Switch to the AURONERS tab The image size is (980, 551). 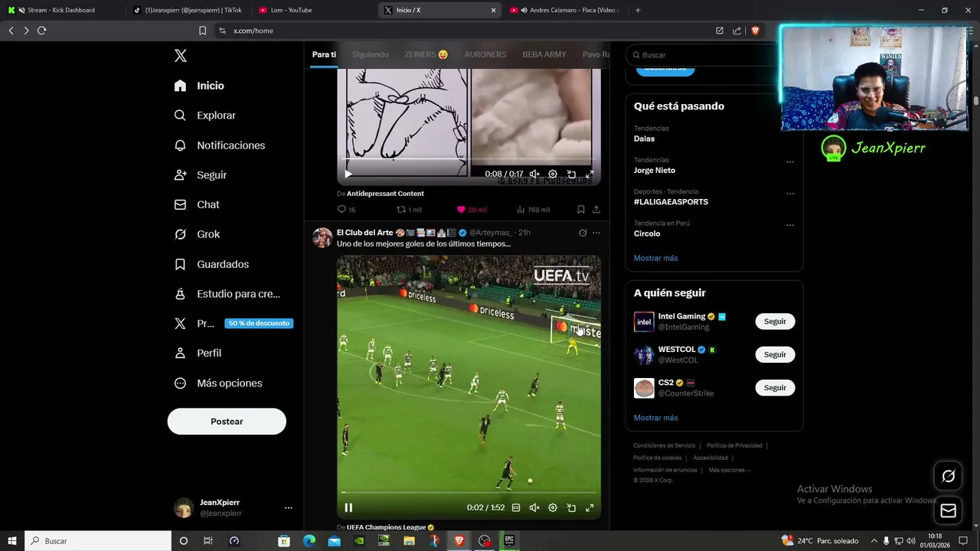(485, 54)
